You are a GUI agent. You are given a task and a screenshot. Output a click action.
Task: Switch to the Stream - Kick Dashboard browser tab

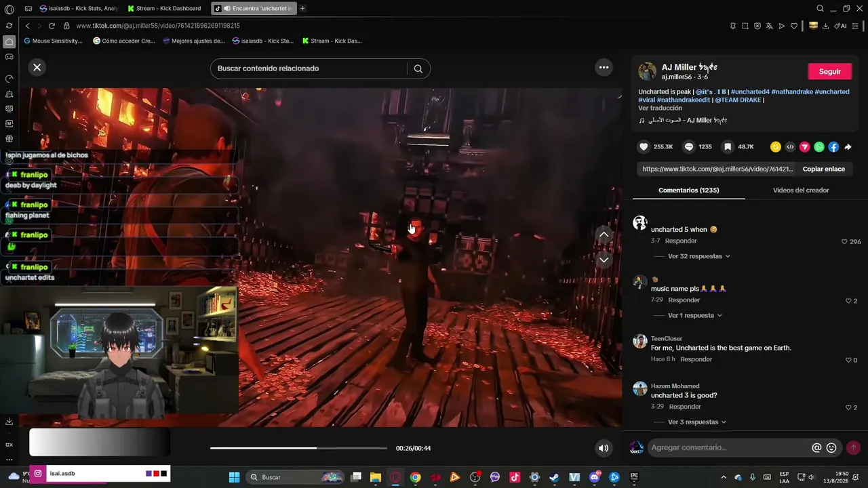[x=165, y=8]
